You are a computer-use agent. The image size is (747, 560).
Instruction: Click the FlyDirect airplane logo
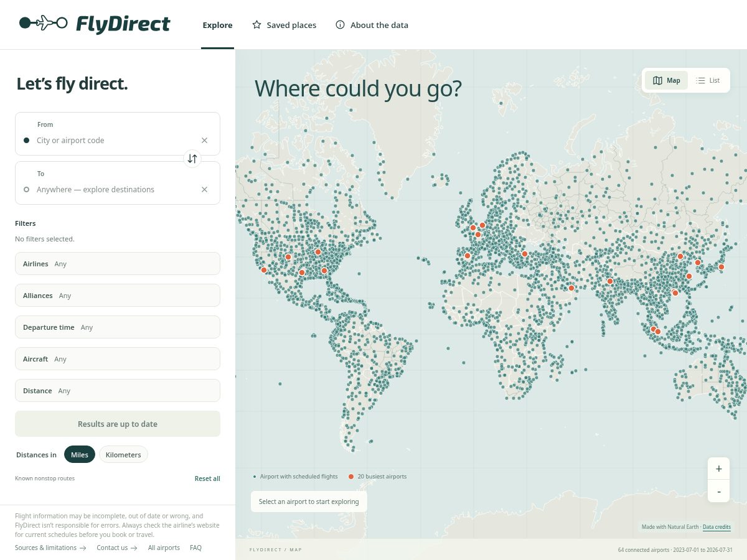[44, 24]
